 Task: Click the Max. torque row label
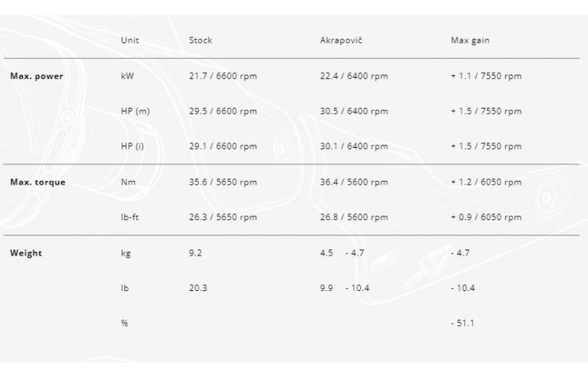coord(38,182)
